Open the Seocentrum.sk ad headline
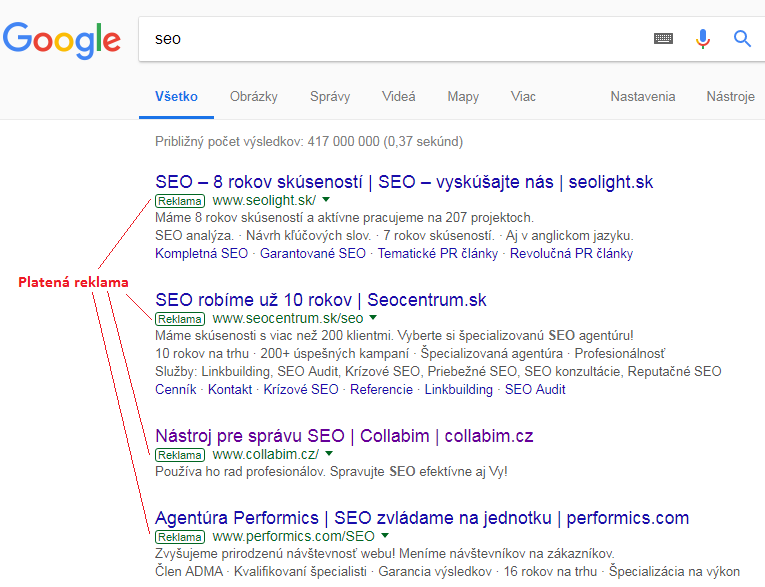The height and width of the screenshot is (587, 765). [x=321, y=300]
